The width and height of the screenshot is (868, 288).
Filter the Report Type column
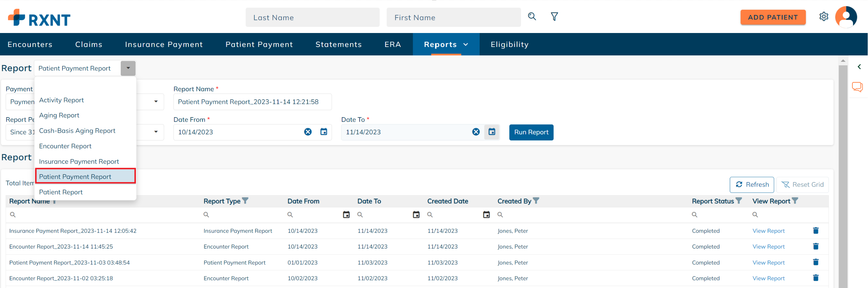pos(245,201)
